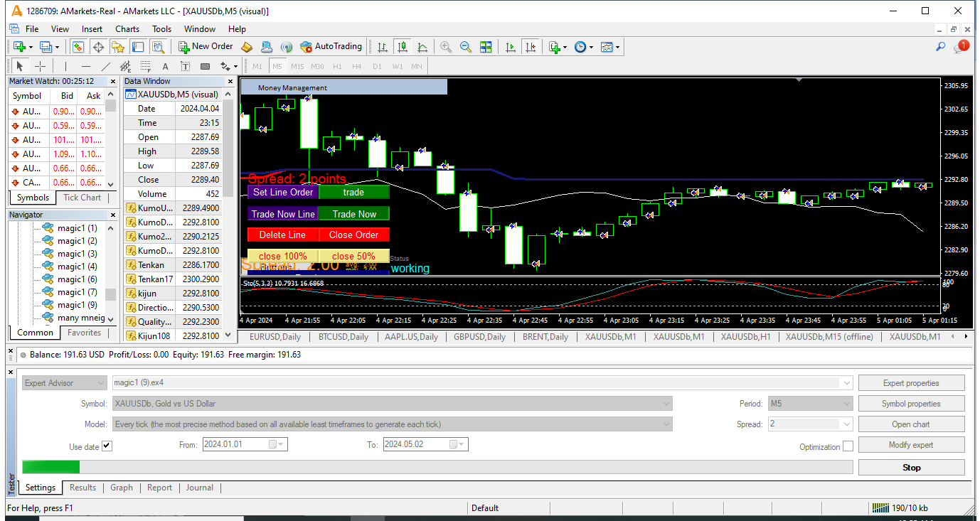The width and height of the screenshot is (980, 521).
Task: Toggle AutoTrading on the toolbar
Action: (x=331, y=47)
